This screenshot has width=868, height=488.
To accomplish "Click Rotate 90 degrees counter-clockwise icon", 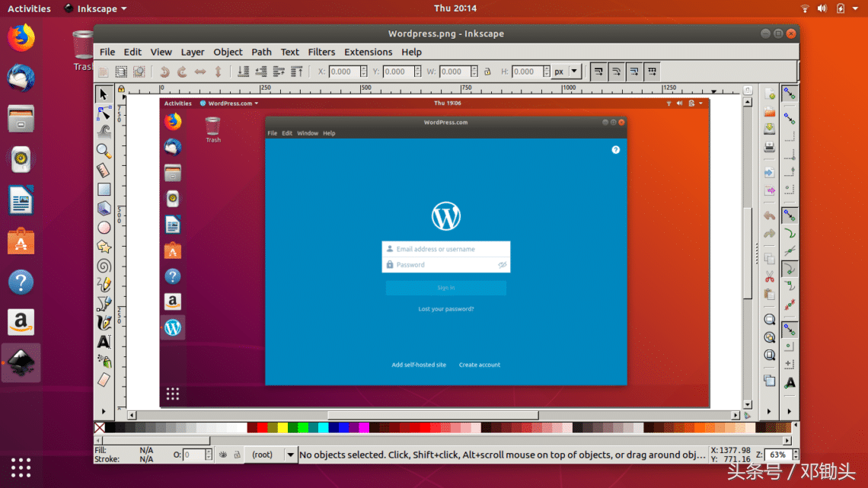I will tap(164, 72).
